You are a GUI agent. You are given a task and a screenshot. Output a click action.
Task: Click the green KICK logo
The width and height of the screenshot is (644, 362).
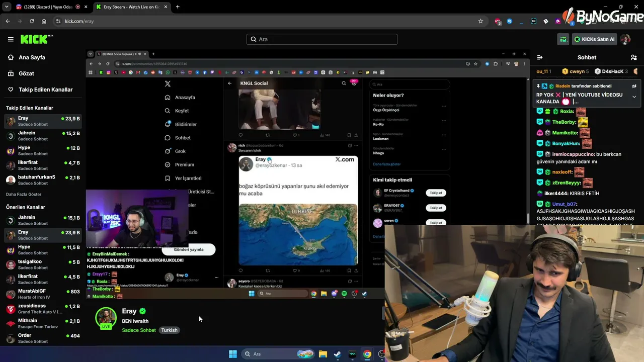tap(36, 39)
